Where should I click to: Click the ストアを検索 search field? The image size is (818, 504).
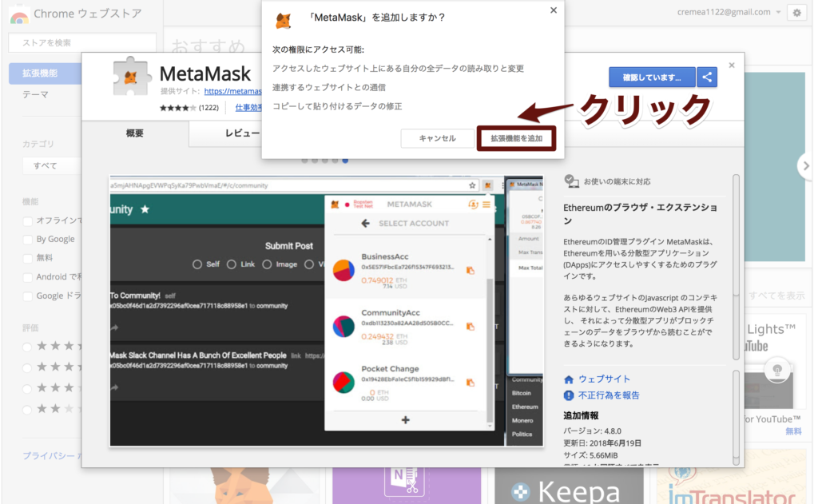[x=82, y=43]
